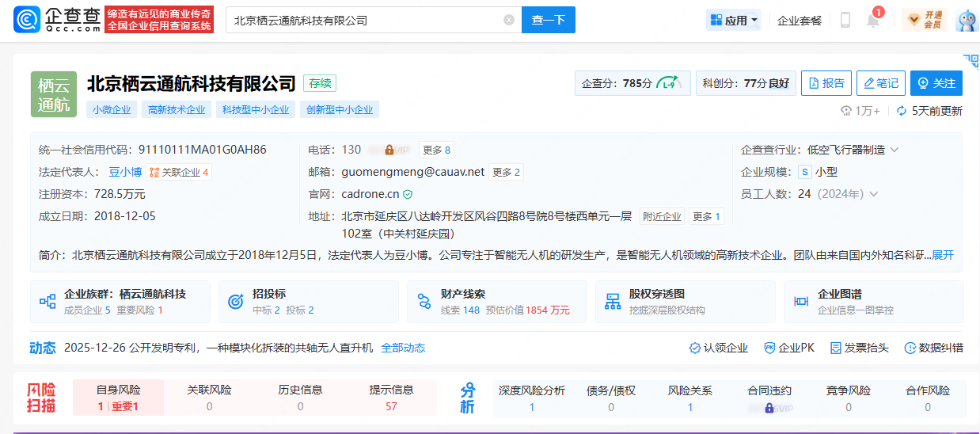Open the 企业图谱 enterprise graph card
980x434 pixels.
[x=873, y=302]
